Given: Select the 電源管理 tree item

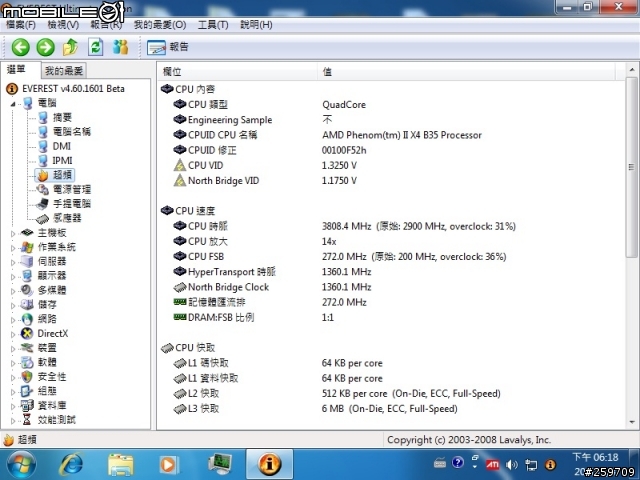Looking at the screenshot, I should 71,189.
